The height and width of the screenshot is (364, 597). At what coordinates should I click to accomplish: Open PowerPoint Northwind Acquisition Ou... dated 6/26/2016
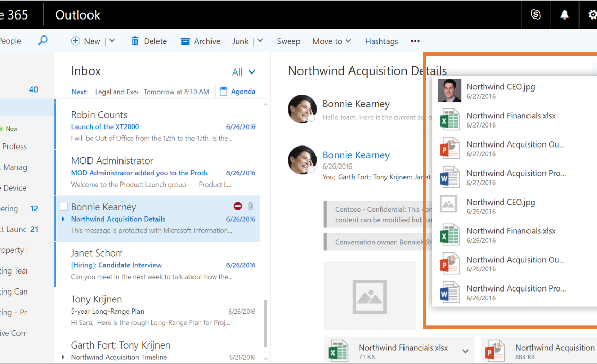514,264
